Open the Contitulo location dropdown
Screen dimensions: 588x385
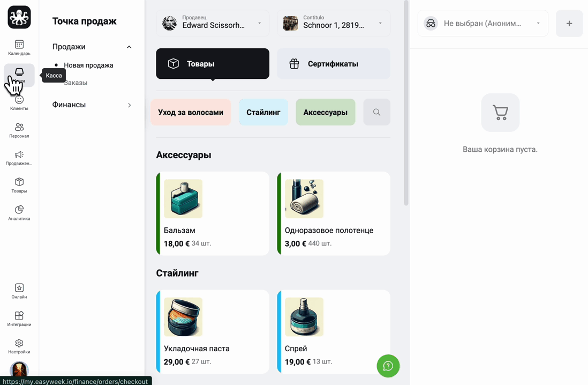click(x=334, y=23)
